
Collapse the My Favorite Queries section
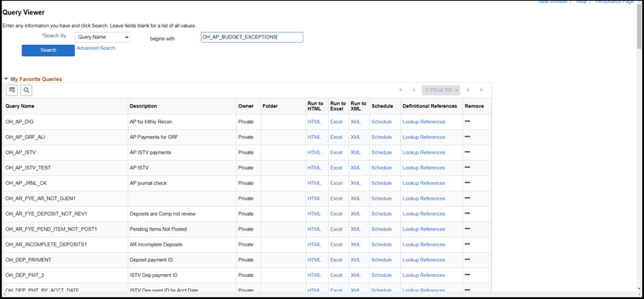coord(6,79)
